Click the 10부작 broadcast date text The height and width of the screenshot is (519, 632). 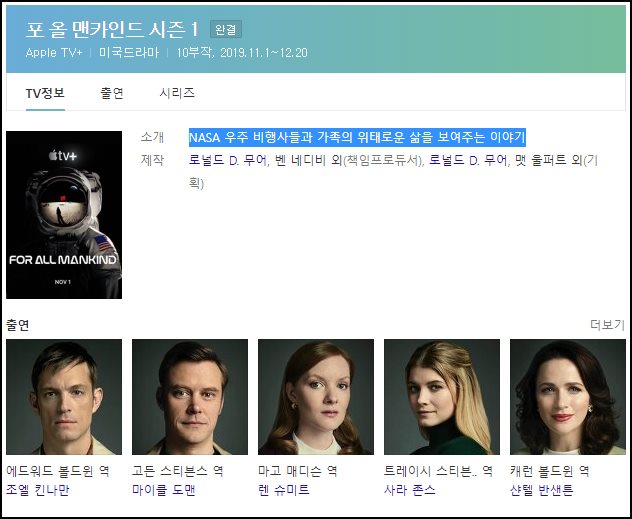tap(242, 53)
